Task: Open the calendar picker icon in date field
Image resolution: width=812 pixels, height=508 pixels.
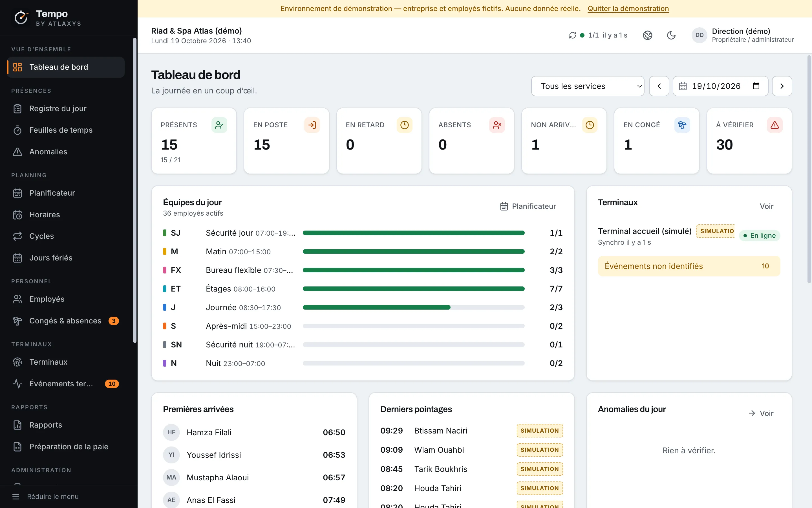Action: [756, 86]
